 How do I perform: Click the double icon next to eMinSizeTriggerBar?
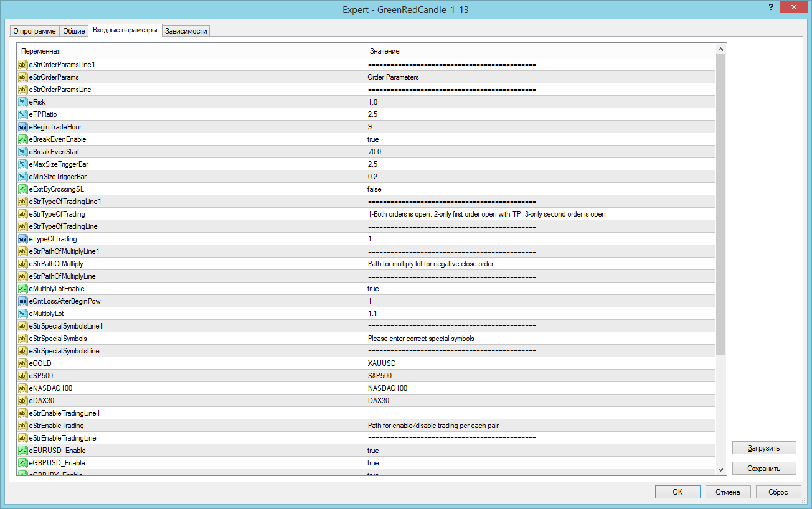[22, 177]
